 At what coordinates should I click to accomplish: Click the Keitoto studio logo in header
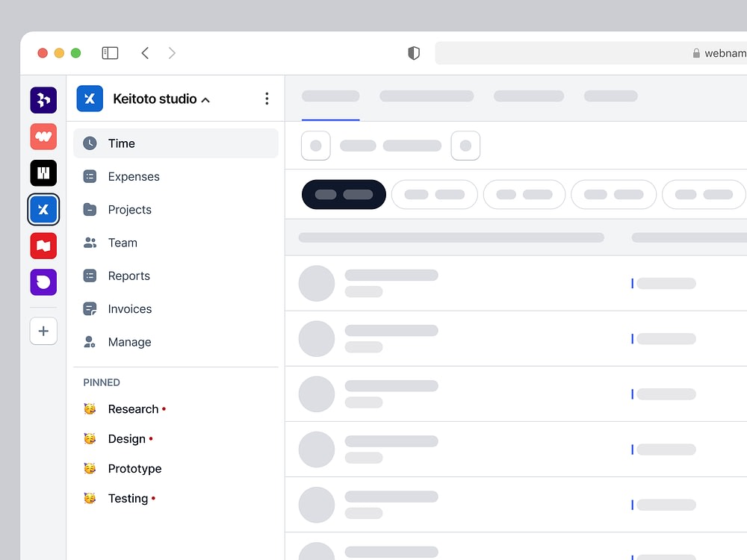click(90, 99)
